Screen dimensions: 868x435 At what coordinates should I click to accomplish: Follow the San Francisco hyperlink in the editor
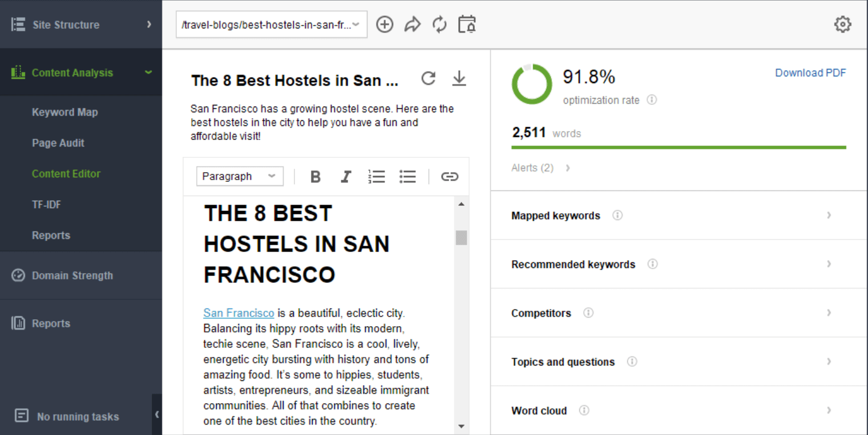239,313
